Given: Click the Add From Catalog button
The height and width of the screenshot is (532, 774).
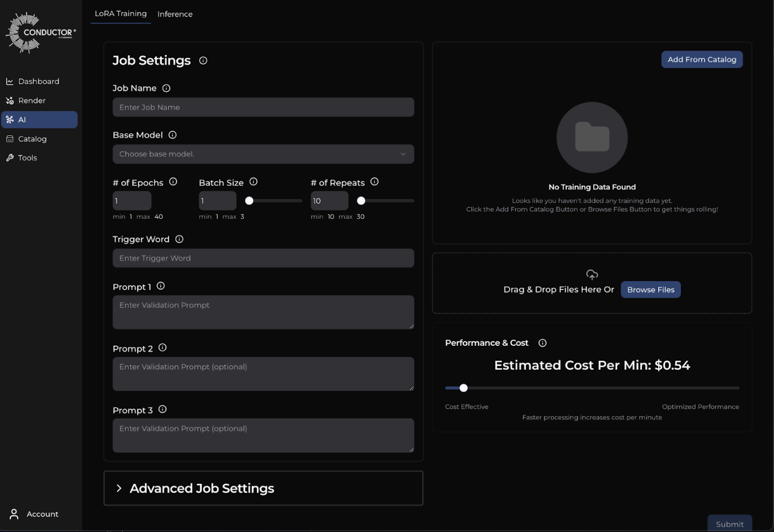Looking at the screenshot, I should tap(701, 59).
